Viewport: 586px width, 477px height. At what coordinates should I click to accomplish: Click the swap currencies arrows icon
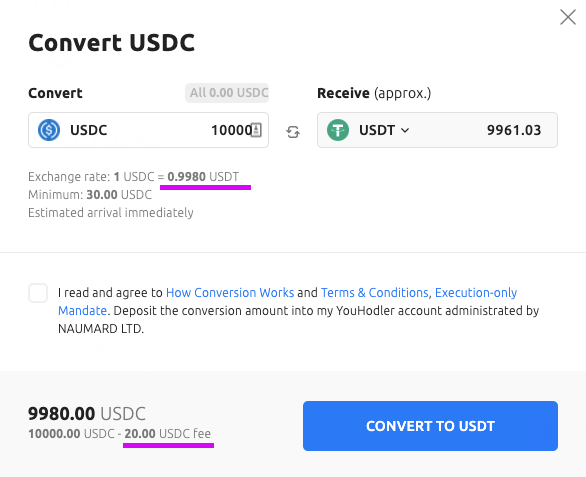click(x=293, y=132)
